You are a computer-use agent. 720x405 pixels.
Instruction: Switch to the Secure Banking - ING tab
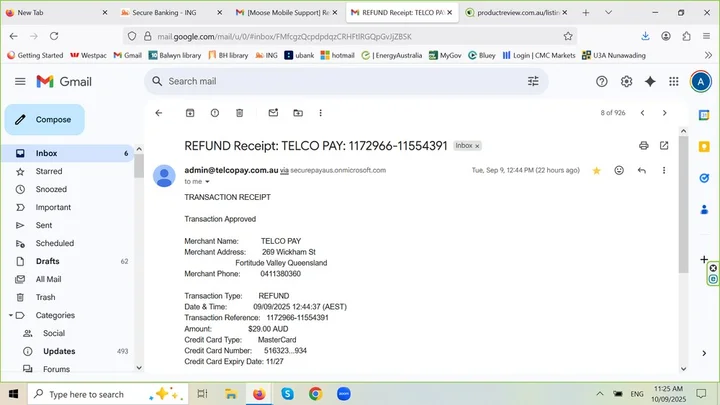point(166,13)
